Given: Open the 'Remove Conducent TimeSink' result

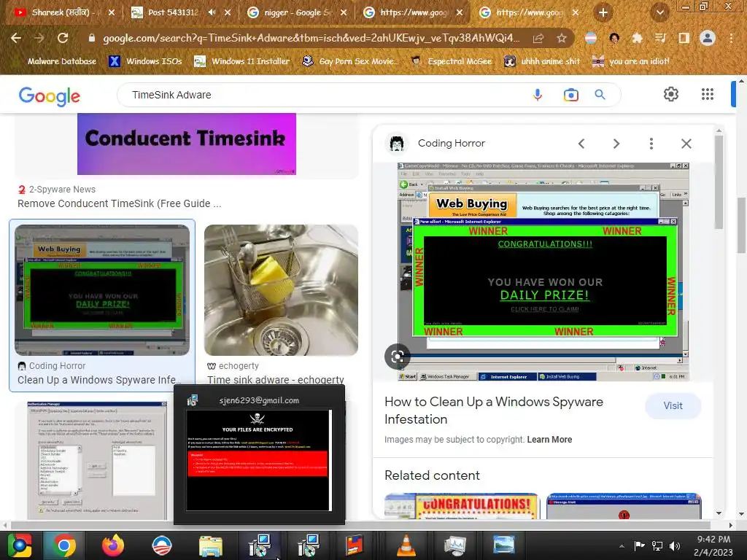Looking at the screenshot, I should click(x=119, y=203).
